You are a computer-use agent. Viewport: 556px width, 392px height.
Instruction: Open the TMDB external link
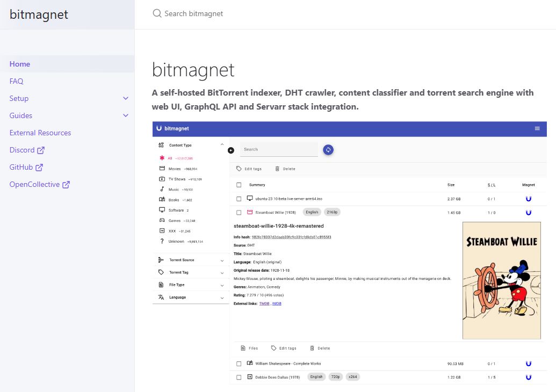pos(264,304)
